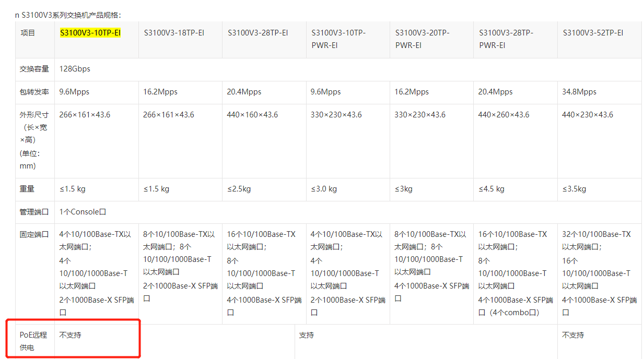Select the S3100V3-28TP-PWR-EI column header
This screenshot has height=359, width=644.
click(x=506, y=39)
